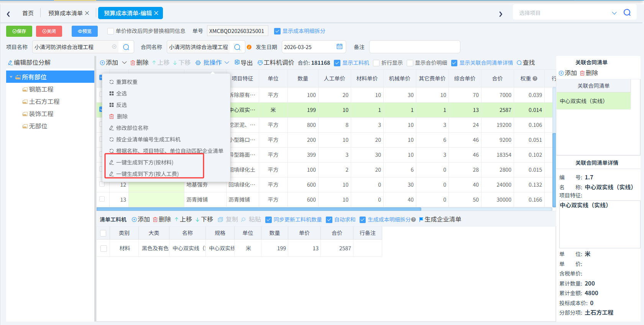
Task: Click the 权重 help question icon
Action: 535,79
